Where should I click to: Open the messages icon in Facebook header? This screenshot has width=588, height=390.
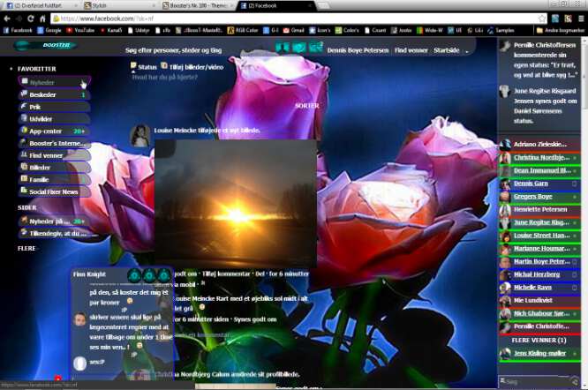point(299,47)
